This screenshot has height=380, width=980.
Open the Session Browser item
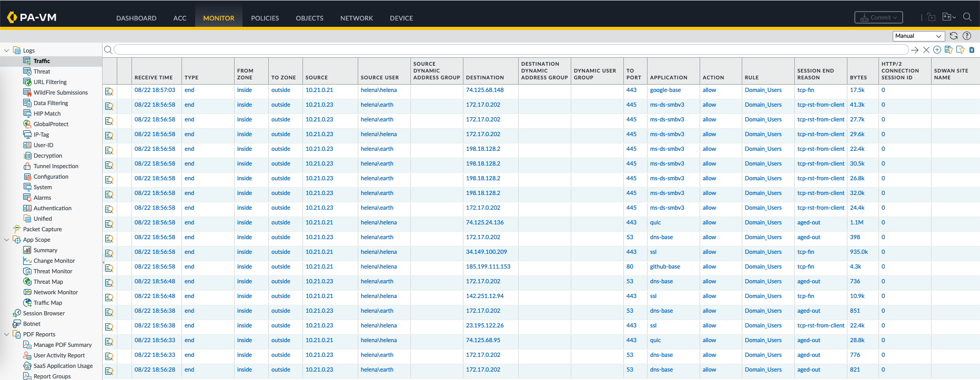[44, 313]
